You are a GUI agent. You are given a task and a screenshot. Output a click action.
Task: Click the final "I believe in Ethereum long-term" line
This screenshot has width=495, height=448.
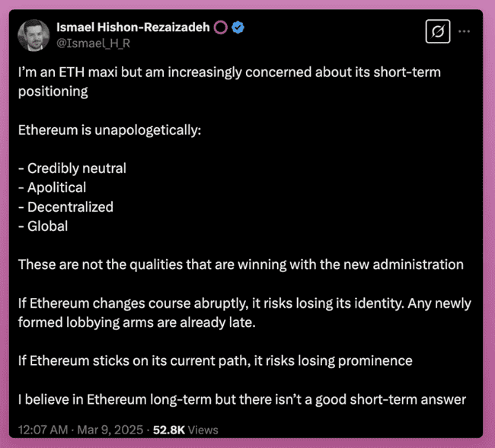click(241, 399)
